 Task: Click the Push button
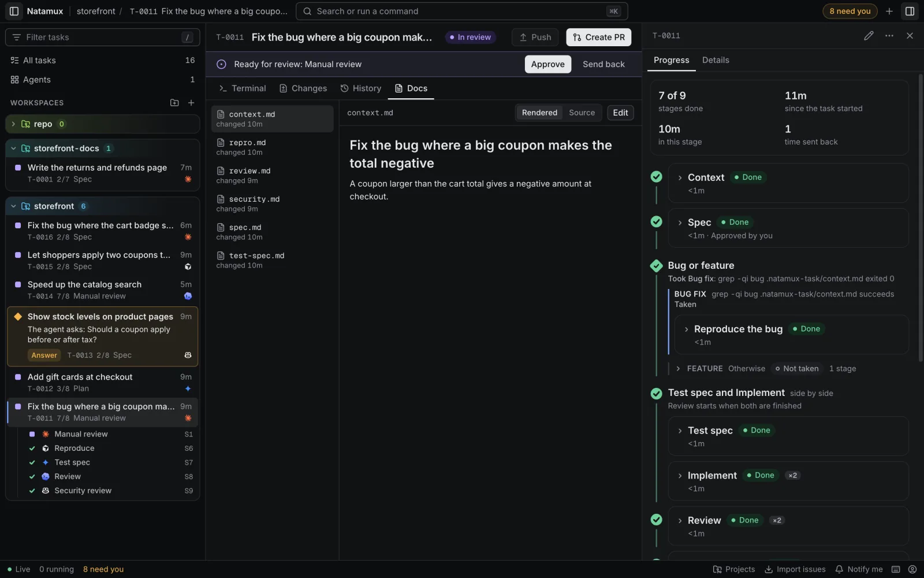coord(535,37)
